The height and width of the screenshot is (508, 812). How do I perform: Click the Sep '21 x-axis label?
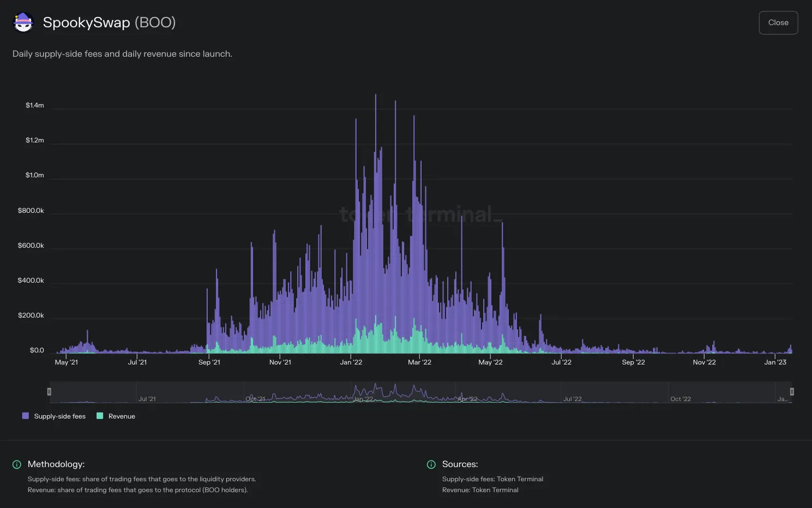point(209,362)
